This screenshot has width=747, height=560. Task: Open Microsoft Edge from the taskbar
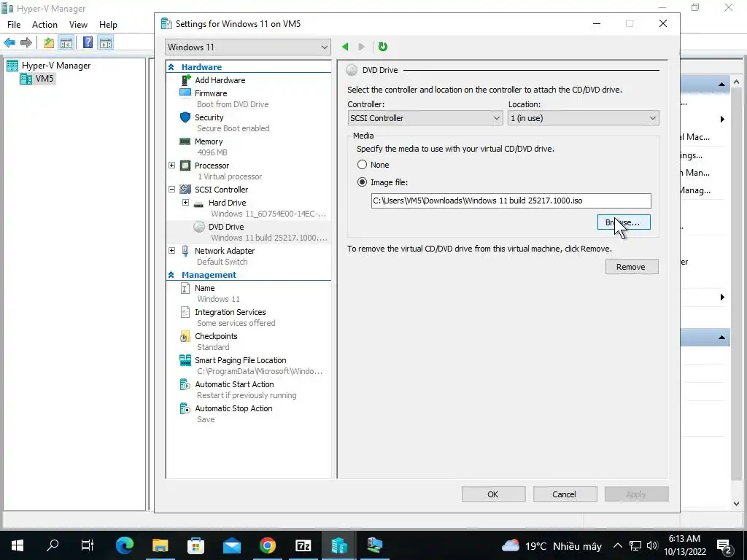pos(125,545)
